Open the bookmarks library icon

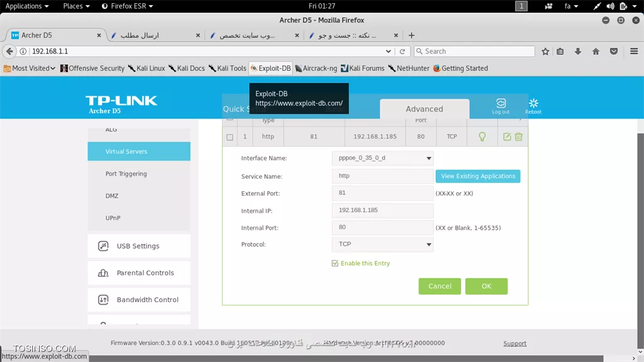(560, 52)
